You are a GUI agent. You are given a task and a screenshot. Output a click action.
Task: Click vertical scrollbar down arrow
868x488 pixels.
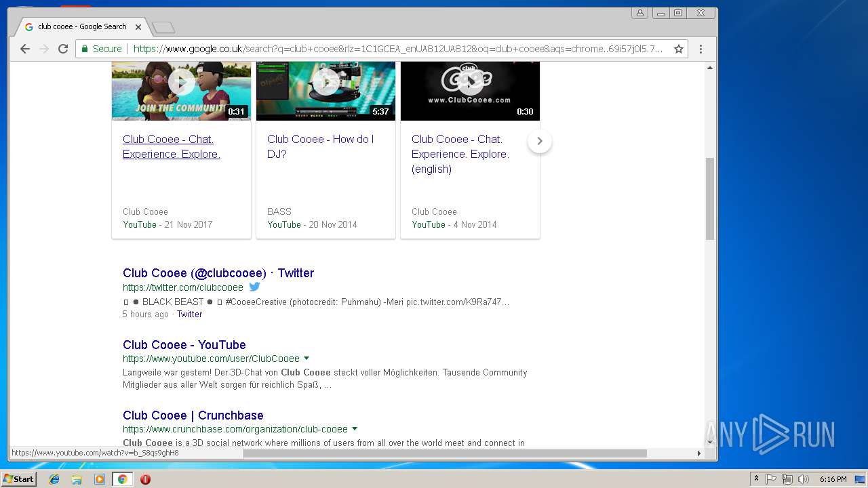coord(710,442)
